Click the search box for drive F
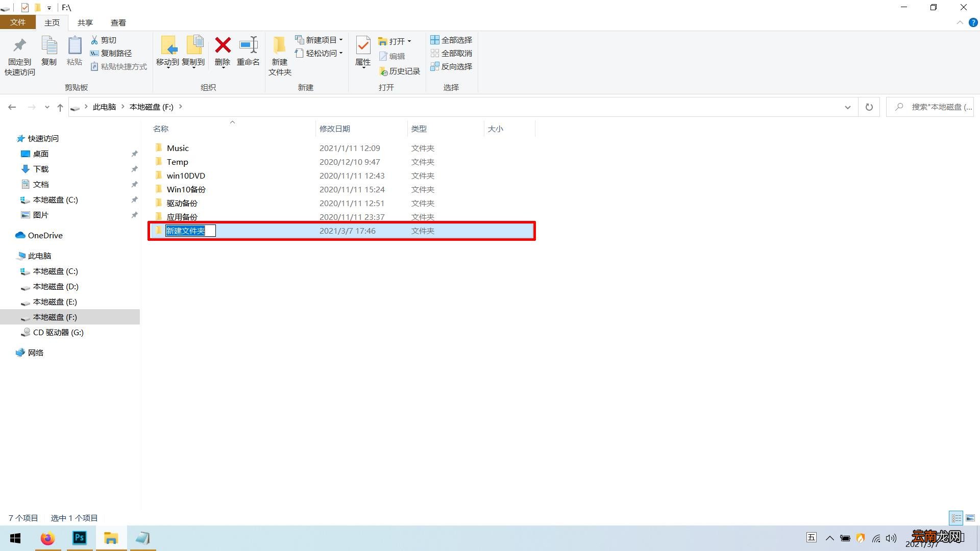 click(x=930, y=107)
